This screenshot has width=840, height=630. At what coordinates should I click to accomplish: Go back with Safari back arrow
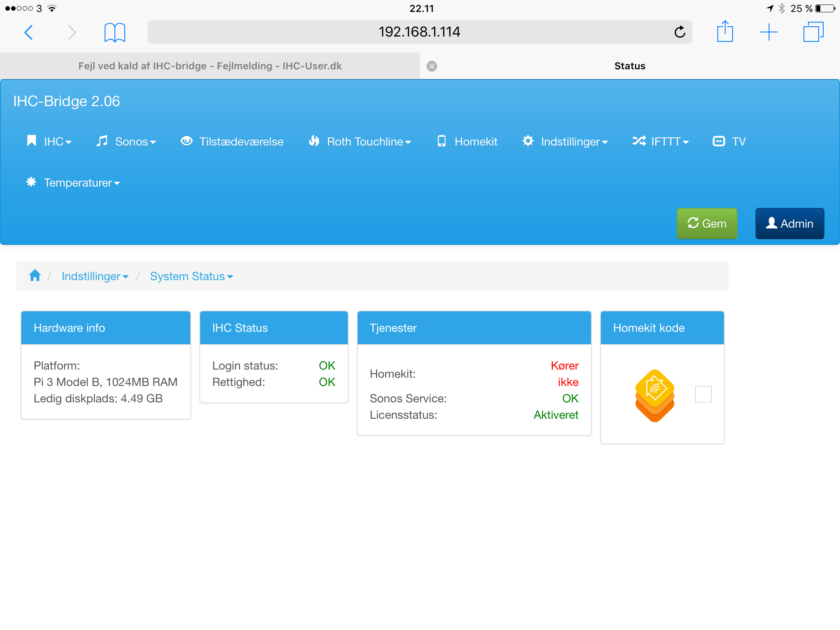coord(29,32)
